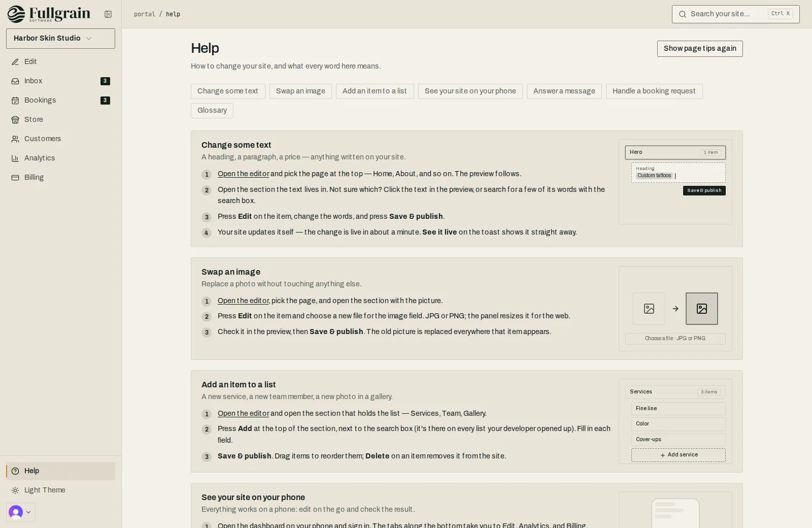Click the Cover-ups row in Services illustration
Image resolution: width=812 pixels, height=528 pixels.
coord(679,440)
